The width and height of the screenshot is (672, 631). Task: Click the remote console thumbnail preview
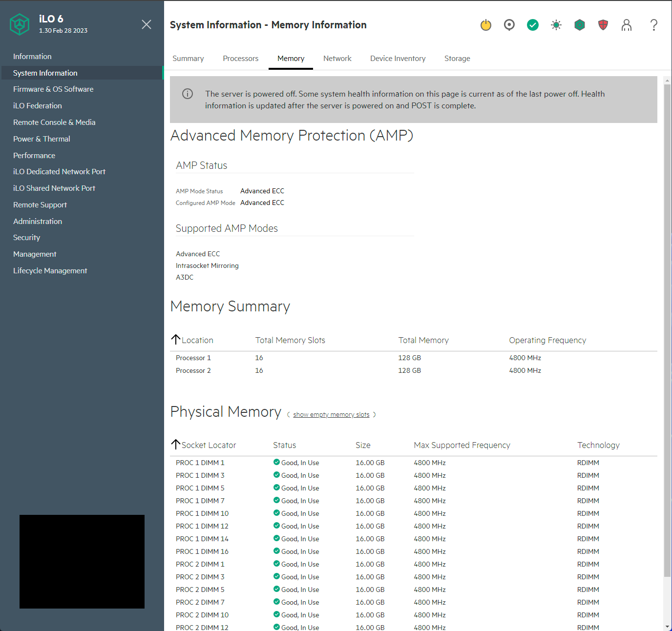pos(82,562)
